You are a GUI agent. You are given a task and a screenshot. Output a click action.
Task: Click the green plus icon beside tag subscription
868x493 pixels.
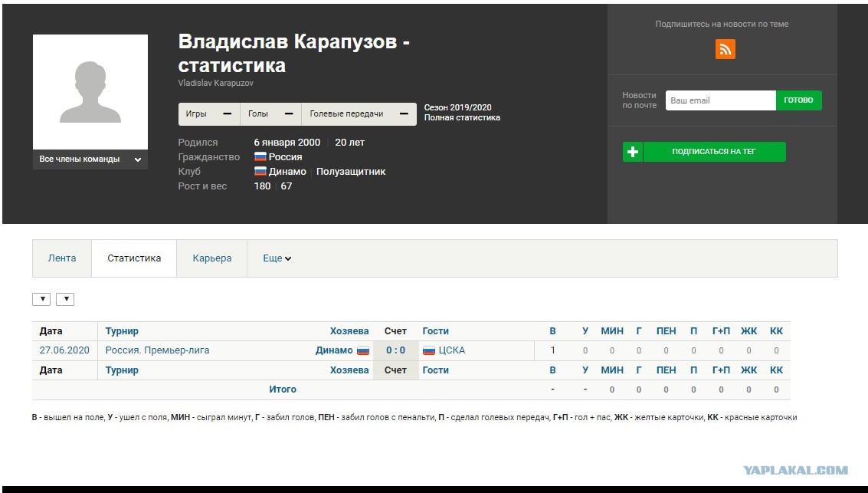pyautogui.click(x=633, y=152)
